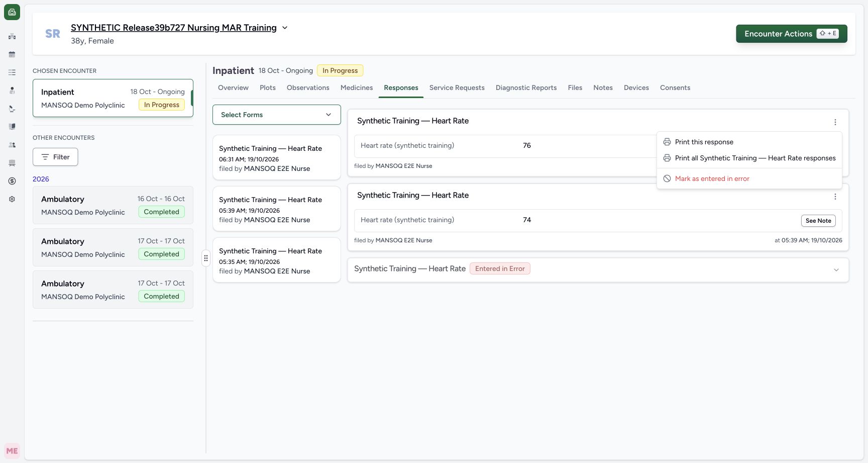Switch to the Medicines tab
This screenshot has height=463, width=868.
(357, 87)
